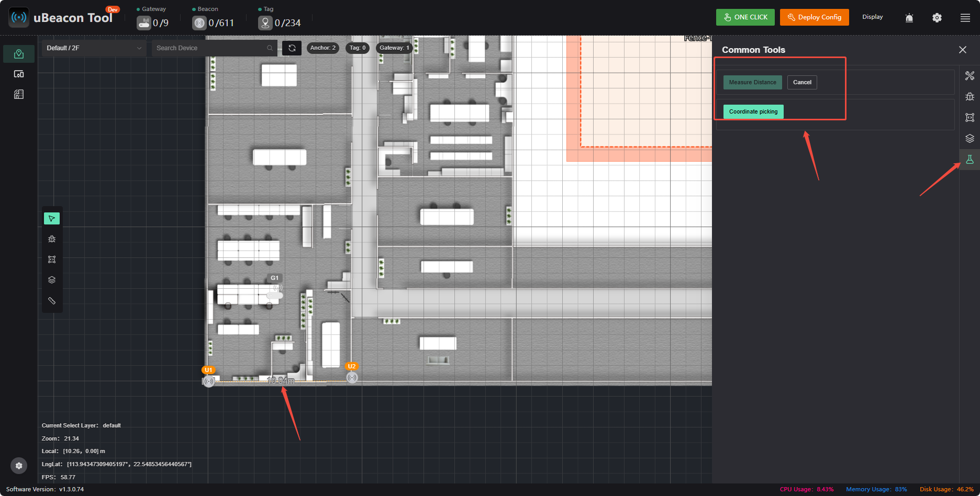The height and width of the screenshot is (496, 980).
Task: Click the FPS: 58.77 readout
Action: pyautogui.click(x=59, y=477)
